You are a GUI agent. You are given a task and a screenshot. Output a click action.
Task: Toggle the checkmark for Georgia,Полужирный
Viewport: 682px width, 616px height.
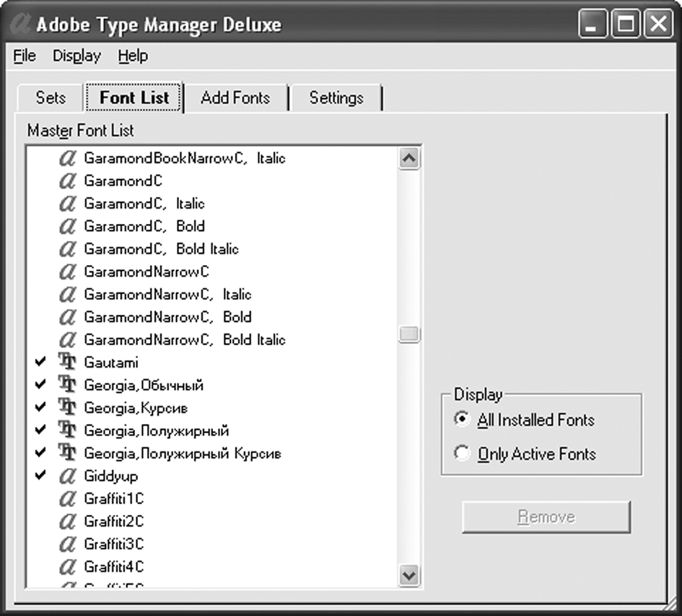click(x=40, y=430)
